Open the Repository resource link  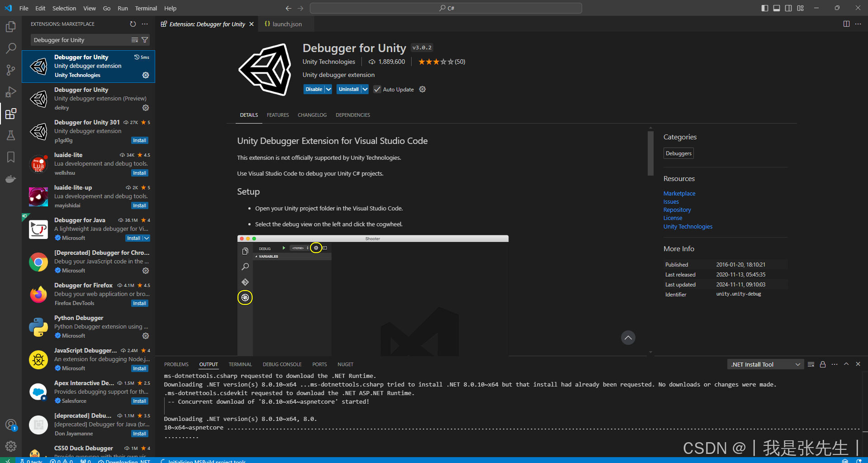point(677,210)
